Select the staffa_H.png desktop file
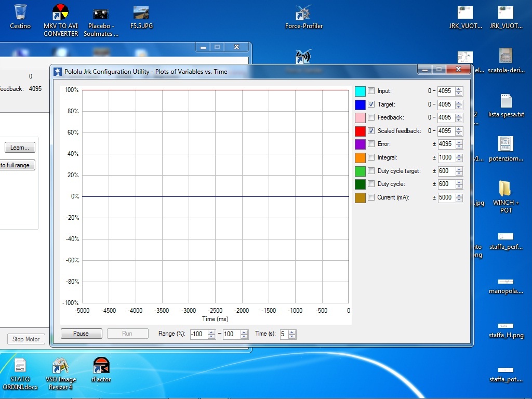Image resolution: width=532 pixels, height=399 pixels. [506, 330]
